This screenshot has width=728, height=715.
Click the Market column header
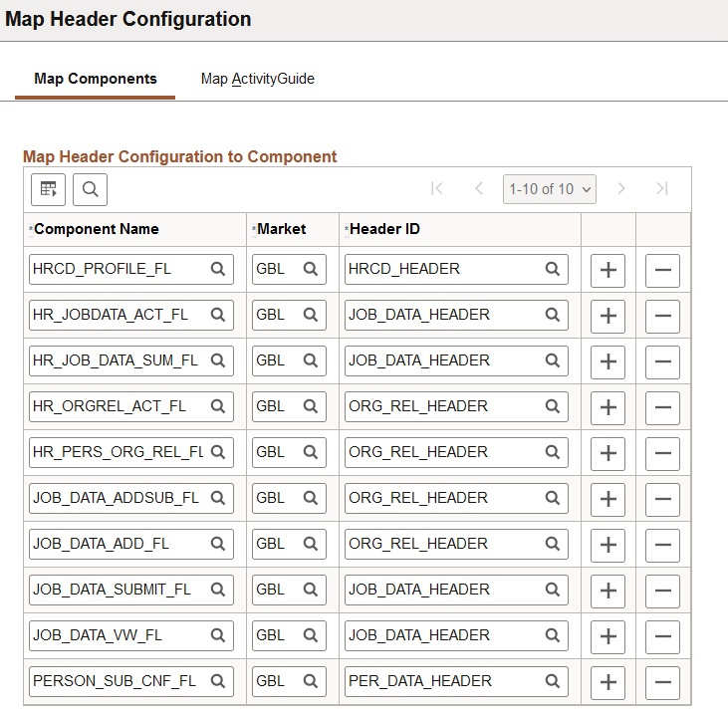point(282,229)
